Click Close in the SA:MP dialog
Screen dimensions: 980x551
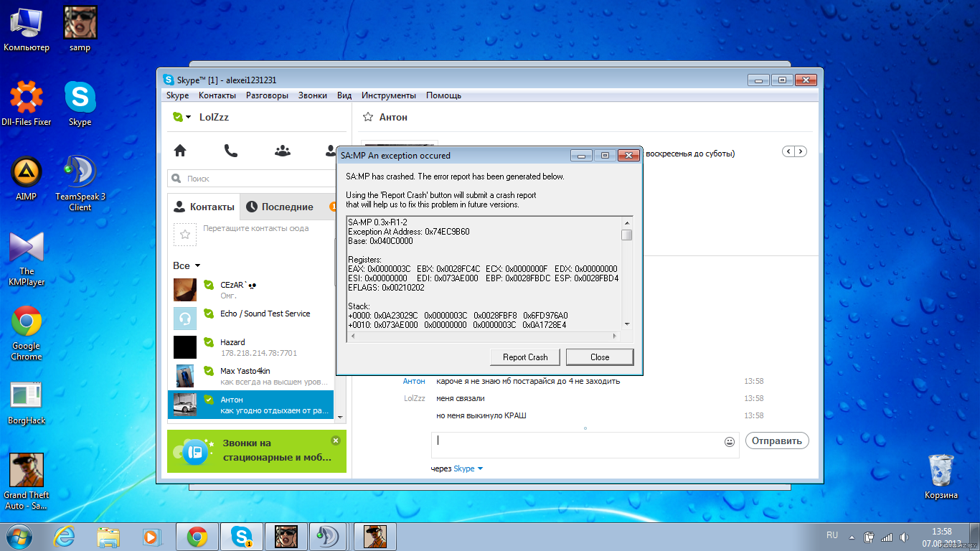pos(600,357)
